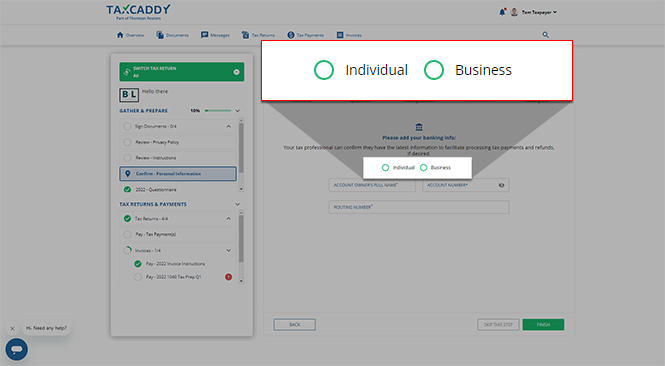Click the Tax Payments dollar icon
The image size is (665, 366).
(x=291, y=35)
